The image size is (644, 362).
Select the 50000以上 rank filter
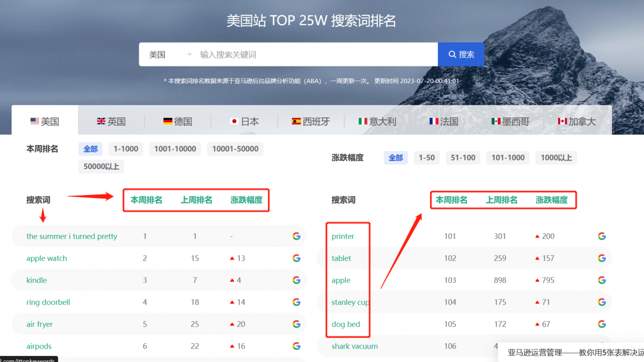[x=101, y=166]
